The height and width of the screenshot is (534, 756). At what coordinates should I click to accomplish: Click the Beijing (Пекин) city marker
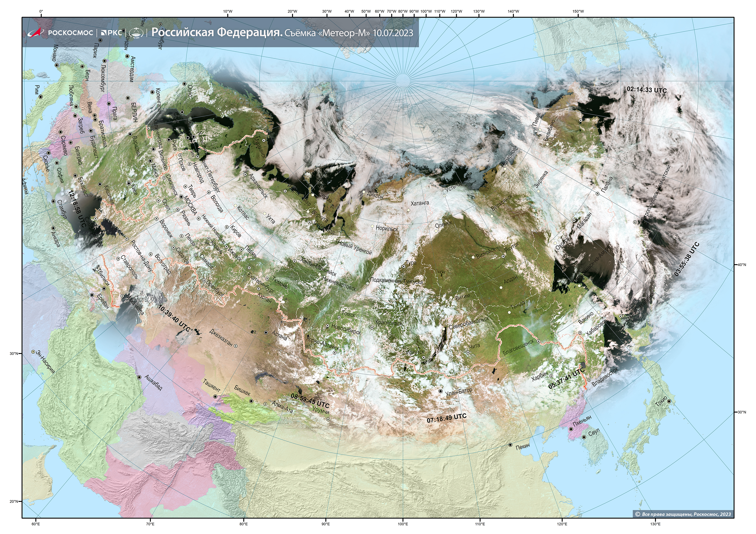coord(510,444)
